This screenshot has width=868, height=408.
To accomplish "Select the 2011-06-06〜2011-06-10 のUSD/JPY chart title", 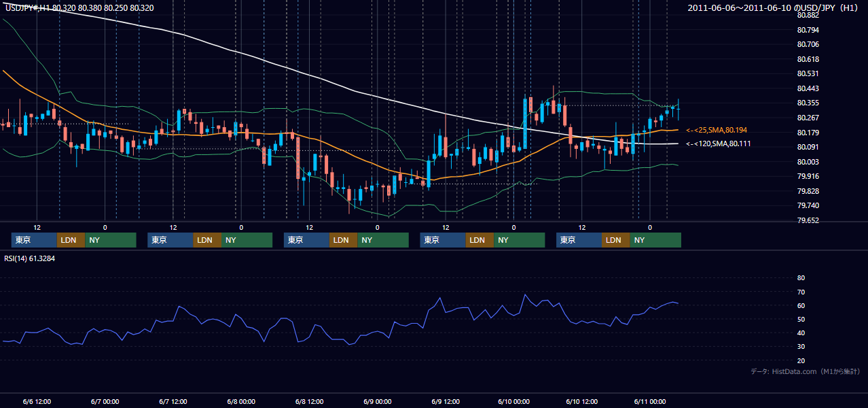I will pyautogui.click(x=774, y=7).
